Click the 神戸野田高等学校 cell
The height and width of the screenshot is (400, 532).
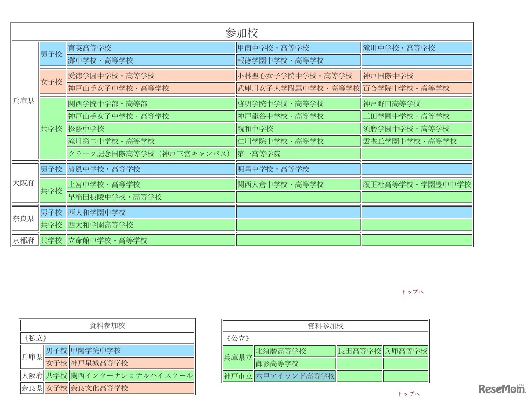(x=417, y=103)
